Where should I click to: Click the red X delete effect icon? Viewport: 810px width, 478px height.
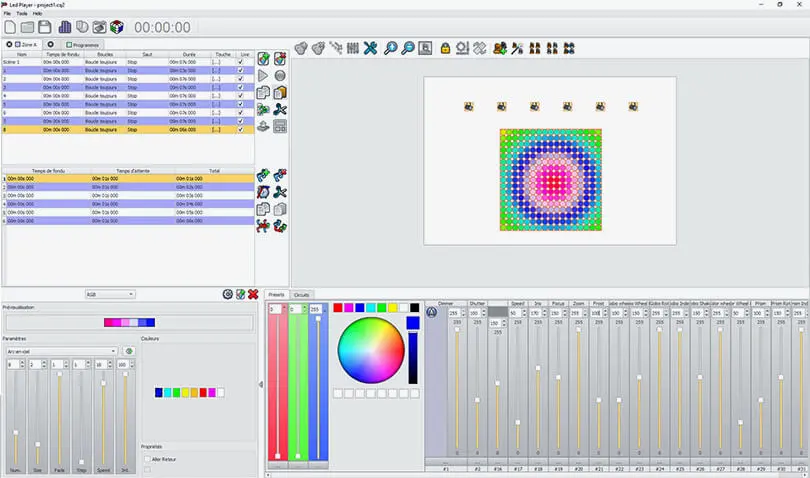pyautogui.click(x=254, y=294)
